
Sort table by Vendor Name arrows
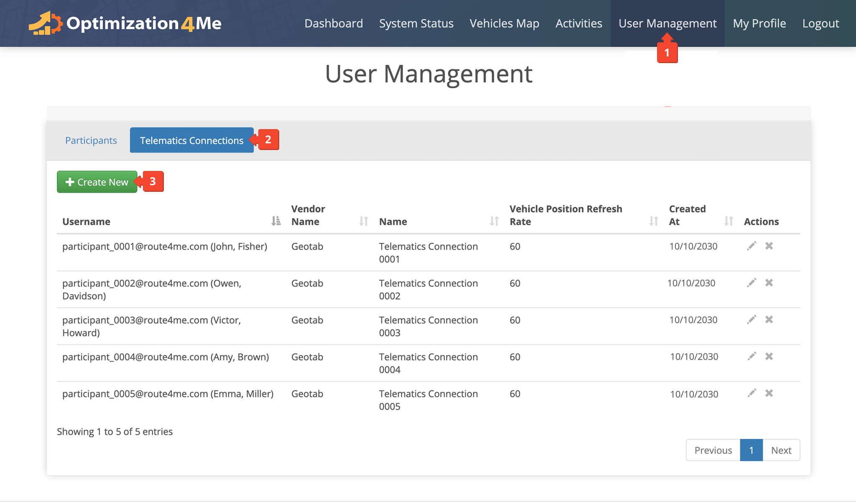click(x=364, y=221)
